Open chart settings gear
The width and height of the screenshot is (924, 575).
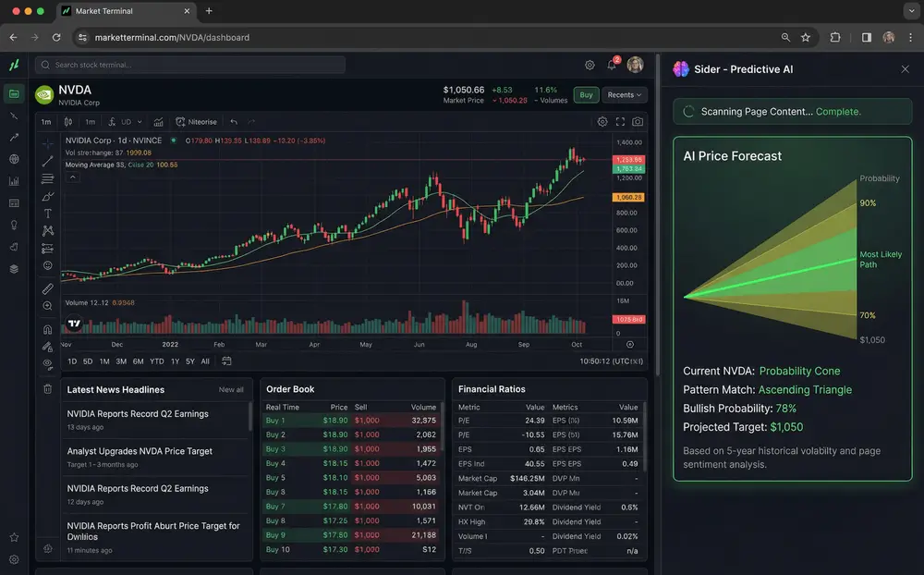point(602,121)
